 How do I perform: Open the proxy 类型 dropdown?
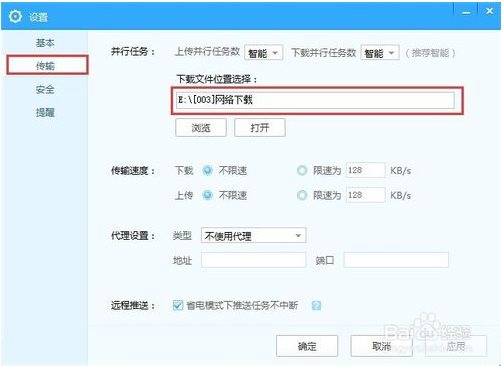tap(253, 236)
